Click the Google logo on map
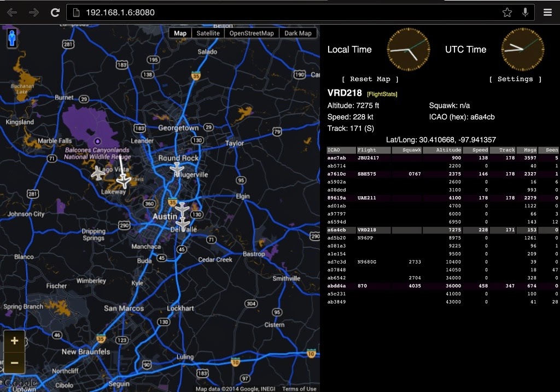Screen dimensions: 560x392 (x=20, y=383)
